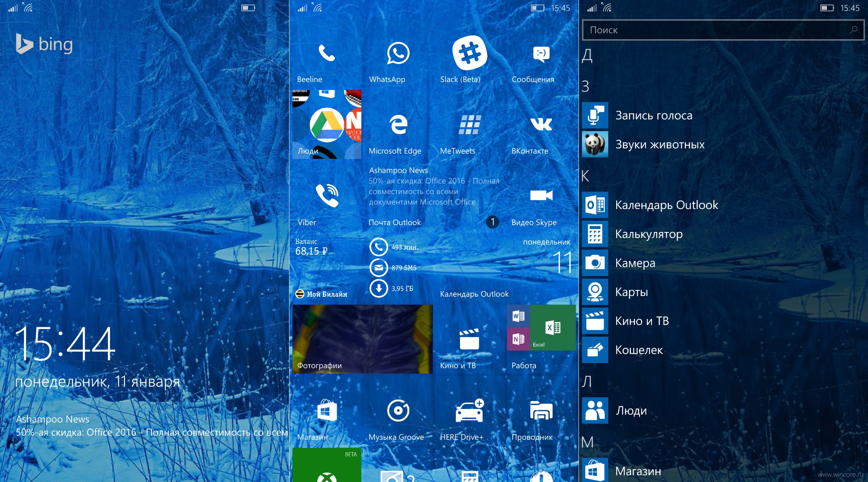Launch Камера from the app list

[723, 263]
